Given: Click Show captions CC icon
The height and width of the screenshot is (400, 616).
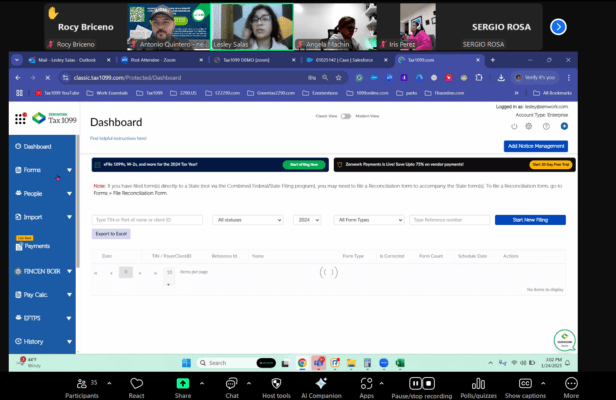Looking at the screenshot, I should pos(524,383).
